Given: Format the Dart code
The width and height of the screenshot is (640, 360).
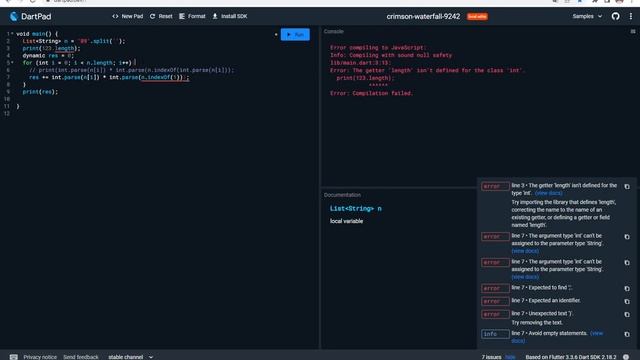Looking at the screenshot, I should [x=192, y=16].
